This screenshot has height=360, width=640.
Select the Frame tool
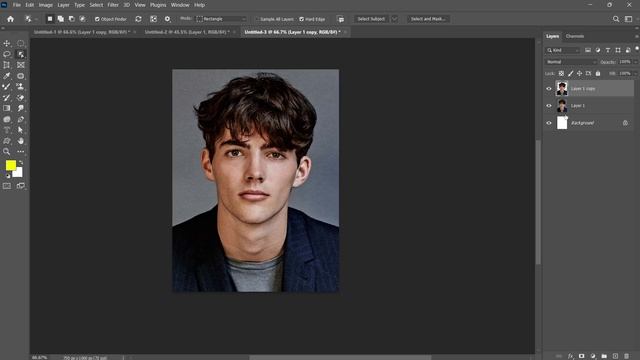pos(20,65)
